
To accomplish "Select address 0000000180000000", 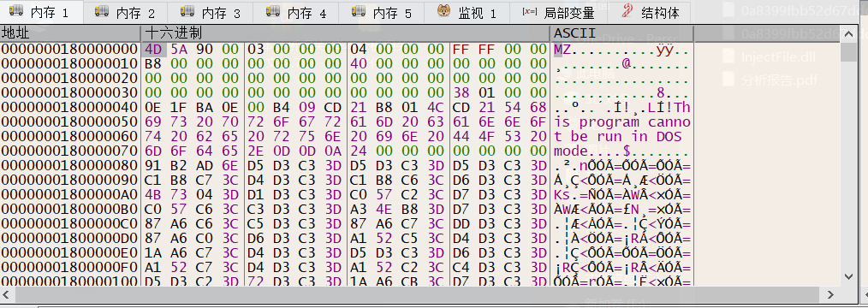I will pyautogui.click(x=69, y=50).
